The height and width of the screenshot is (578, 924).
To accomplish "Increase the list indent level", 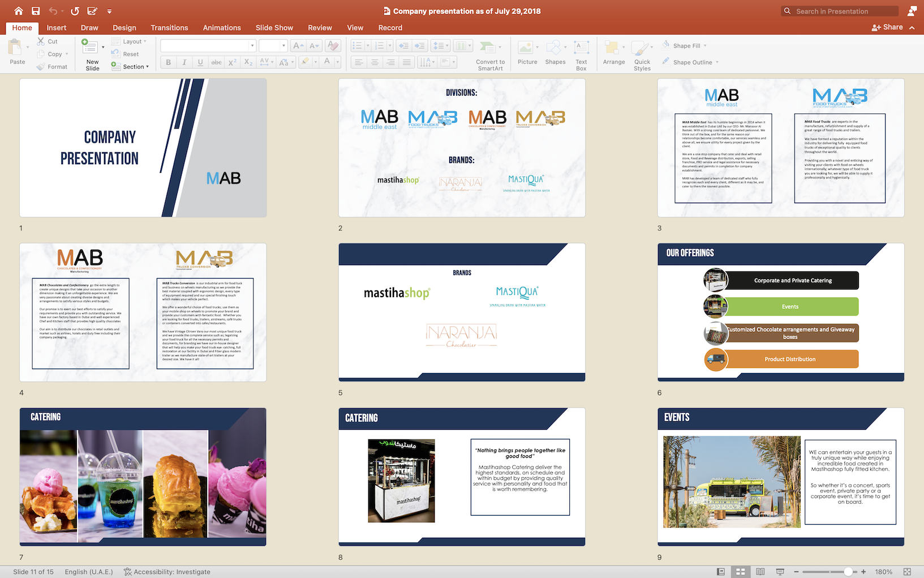I will [x=420, y=46].
